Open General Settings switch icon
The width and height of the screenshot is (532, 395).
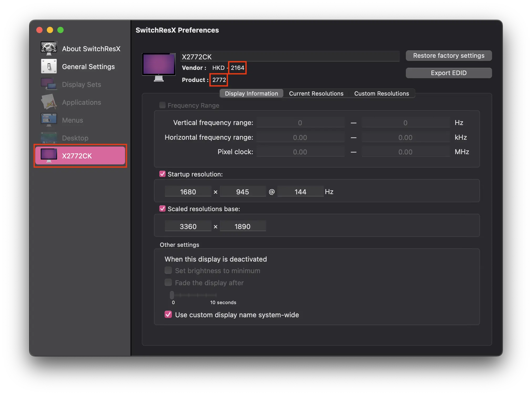click(x=49, y=66)
